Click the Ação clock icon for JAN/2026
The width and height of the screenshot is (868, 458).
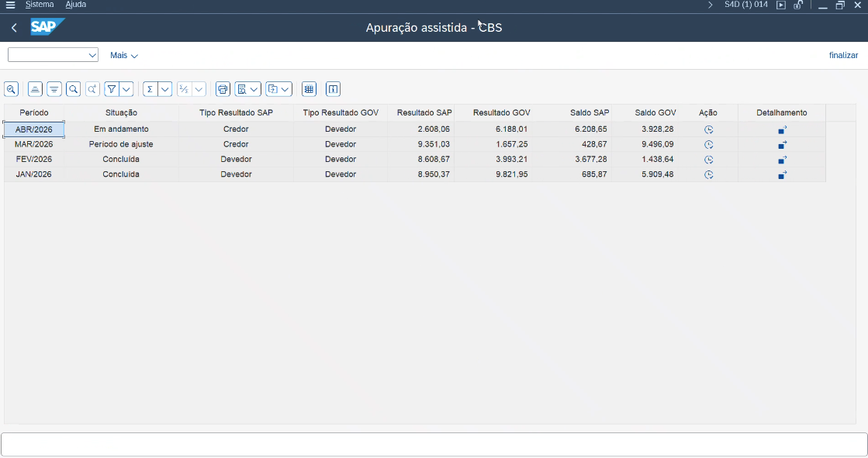pos(708,174)
